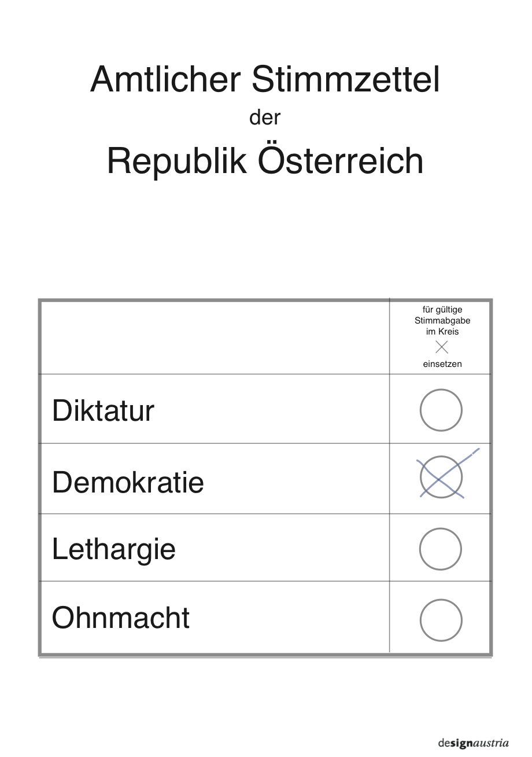532x757 pixels.
Task: Mark the circle for Lethargie
Action: 441,549
